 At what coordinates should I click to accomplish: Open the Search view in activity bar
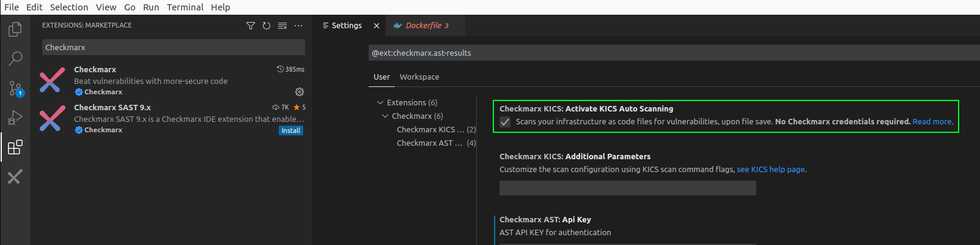(x=15, y=58)
